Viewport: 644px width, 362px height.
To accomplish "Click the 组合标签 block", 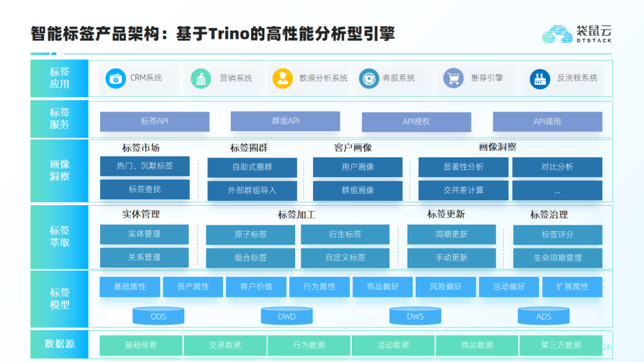I will 250,258.
